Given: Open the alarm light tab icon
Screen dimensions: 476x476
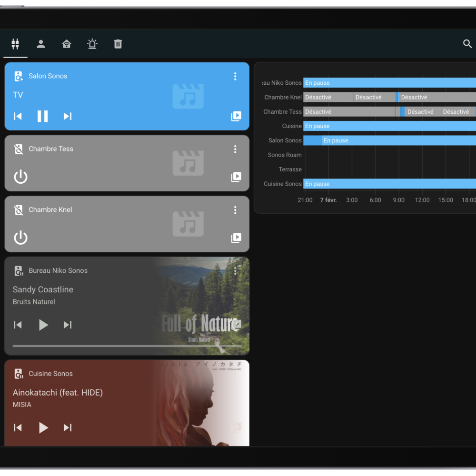Looking at the screenshot, I should [x=92, y=44].
